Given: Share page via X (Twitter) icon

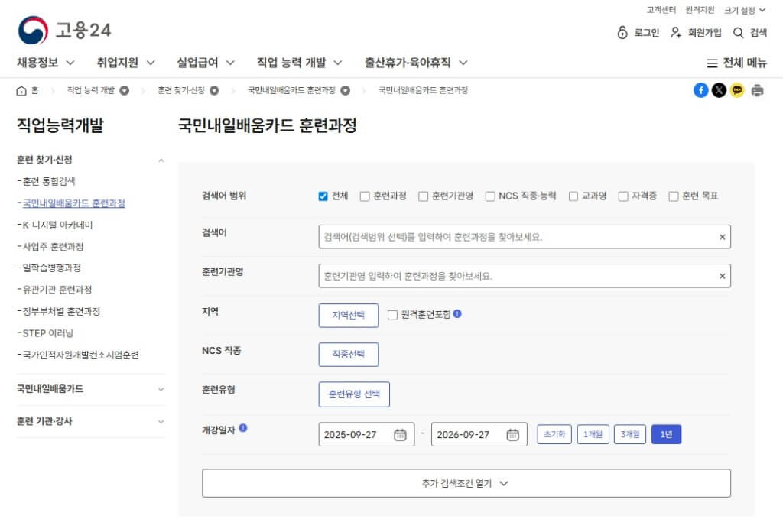Looking at the screenshot, I should pyautogui.click(x=719, y=90).
